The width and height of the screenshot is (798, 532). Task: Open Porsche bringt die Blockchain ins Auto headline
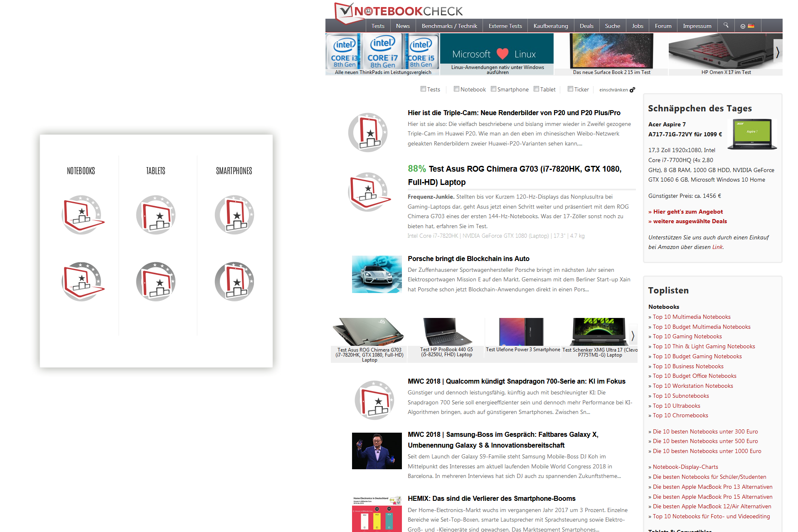point(468,259)
